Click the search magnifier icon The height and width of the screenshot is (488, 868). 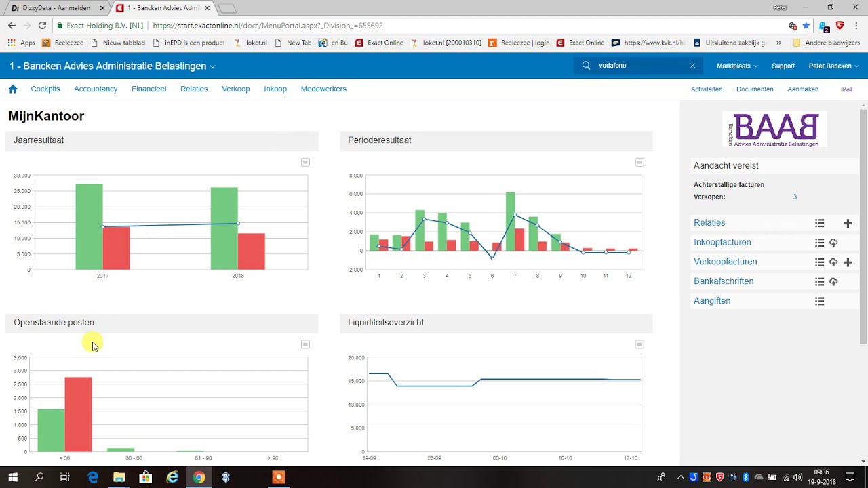(x=587, y=66)
